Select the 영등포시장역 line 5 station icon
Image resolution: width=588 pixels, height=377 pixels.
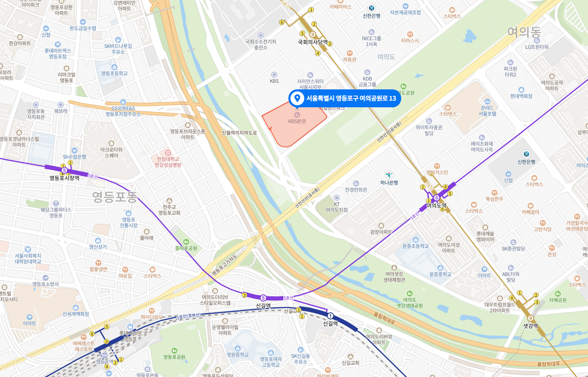point(64,170)
